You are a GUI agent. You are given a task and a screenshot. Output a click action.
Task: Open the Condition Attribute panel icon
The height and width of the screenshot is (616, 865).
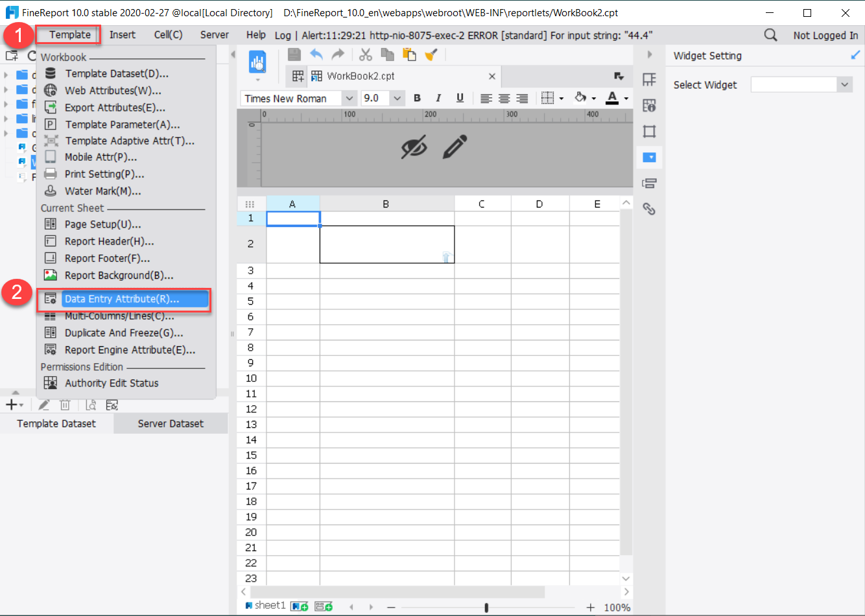(649, 183)
